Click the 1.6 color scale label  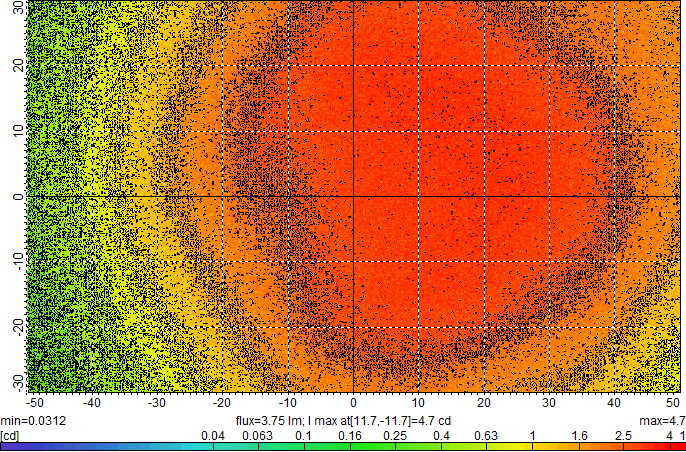[x=578, y=436]
